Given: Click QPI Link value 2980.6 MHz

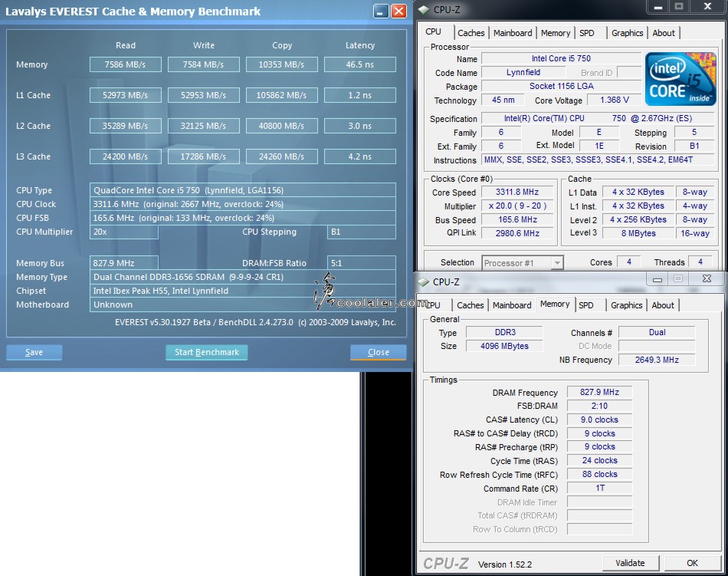Looking at the screenshot, I should click(x=516, y=233).
